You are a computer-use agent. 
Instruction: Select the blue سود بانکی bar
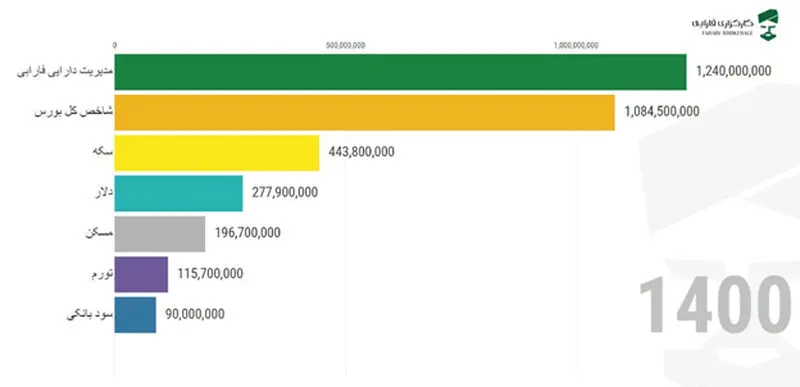pyautogui.click(x=135, y=315)
